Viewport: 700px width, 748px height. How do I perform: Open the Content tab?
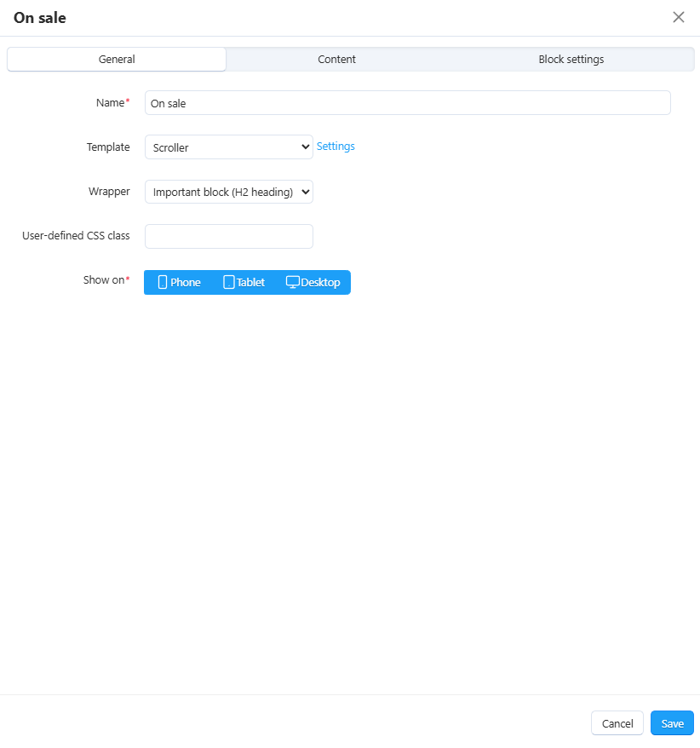336,59
